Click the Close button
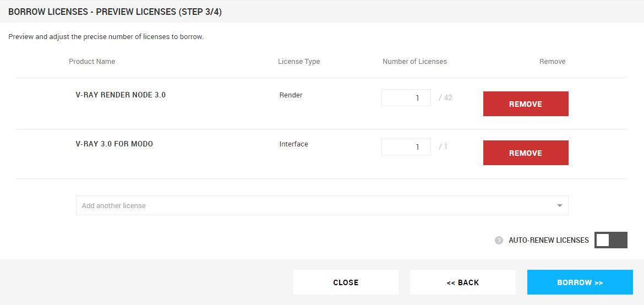The width and height of the screenshot is (644, 305). click(x=346, y=282)
